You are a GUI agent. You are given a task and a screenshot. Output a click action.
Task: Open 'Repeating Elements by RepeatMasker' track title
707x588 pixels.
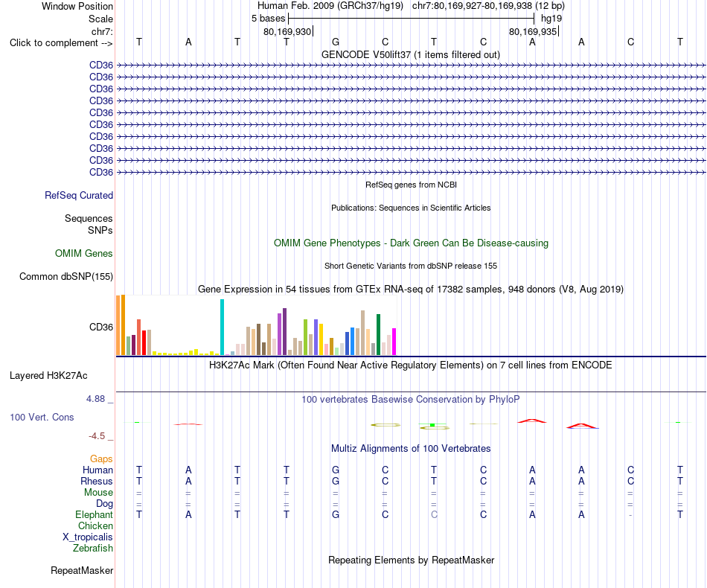pyautogui.click(x=411, y=560)
